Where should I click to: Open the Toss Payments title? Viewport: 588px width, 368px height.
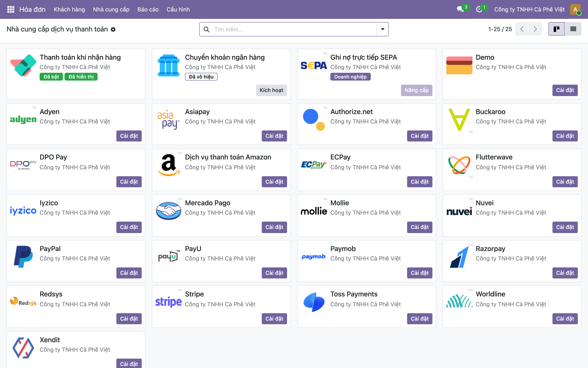[x=354, y=294]
